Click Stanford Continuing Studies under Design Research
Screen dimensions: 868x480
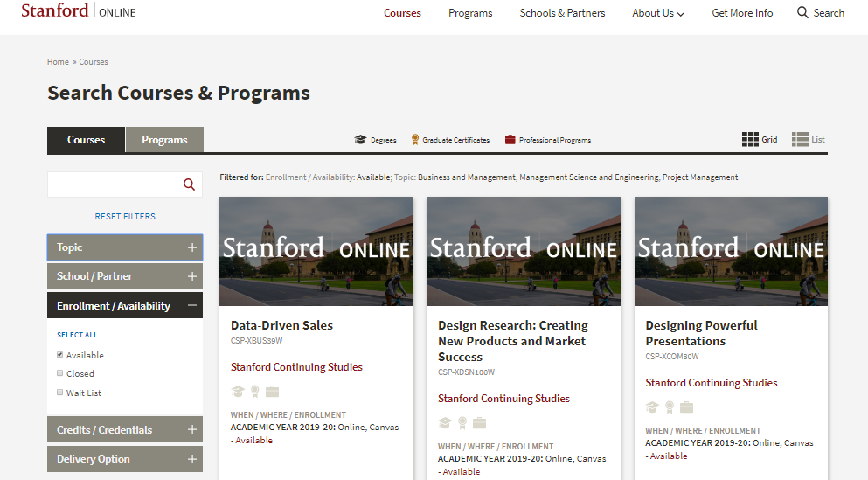coord(503,399)
